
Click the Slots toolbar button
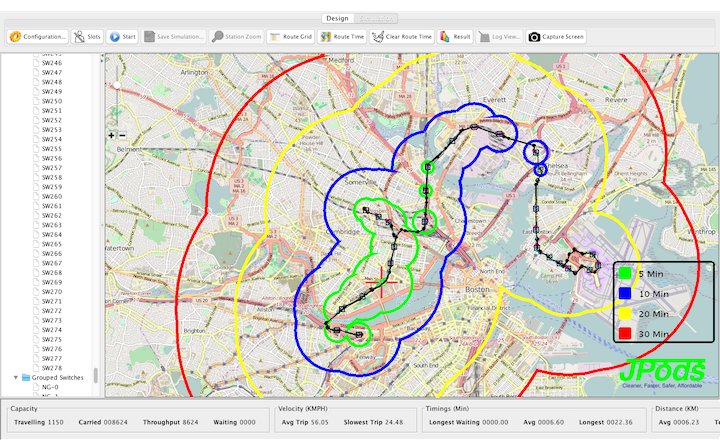(88, 37)
